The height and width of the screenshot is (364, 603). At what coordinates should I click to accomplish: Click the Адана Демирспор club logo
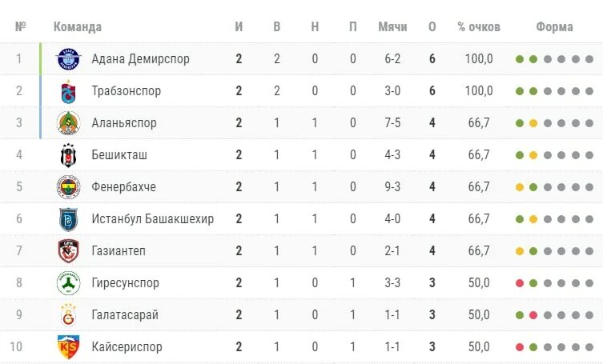pos(68,59)
